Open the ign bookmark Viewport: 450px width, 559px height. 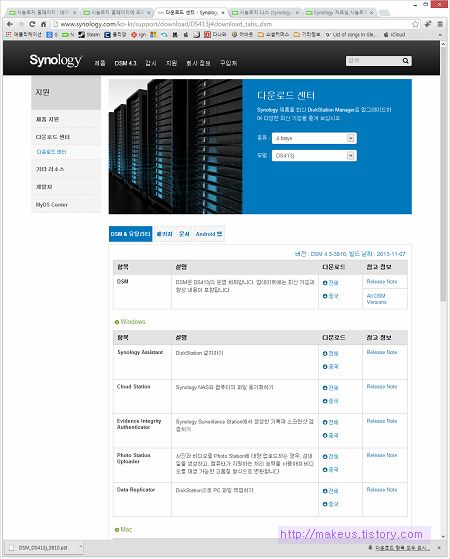tap(138, 35)
